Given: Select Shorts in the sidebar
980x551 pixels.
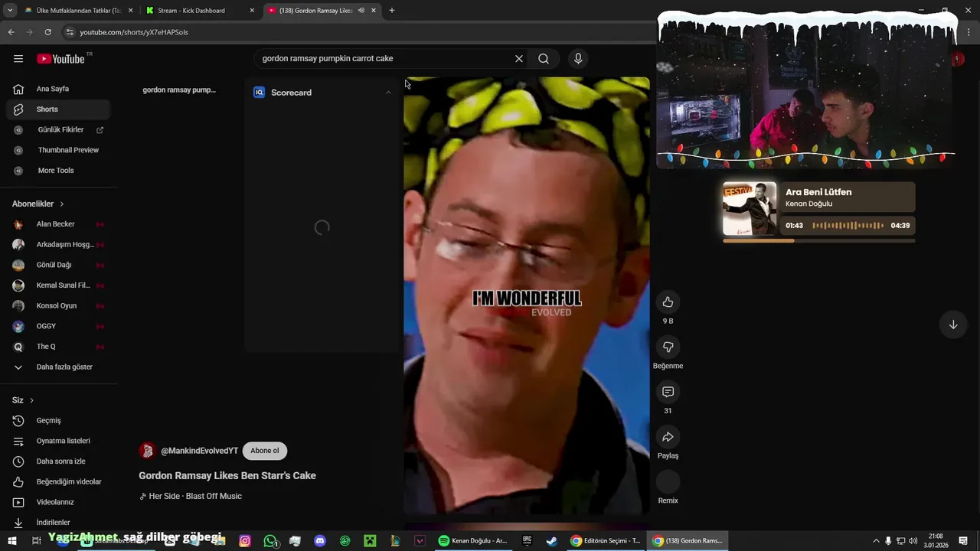Looking at the screenshot, I should tap(58, 109).
